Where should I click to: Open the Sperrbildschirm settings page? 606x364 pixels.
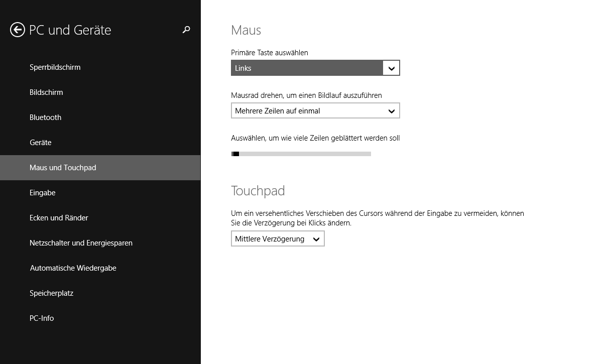(x=55, y=67)
